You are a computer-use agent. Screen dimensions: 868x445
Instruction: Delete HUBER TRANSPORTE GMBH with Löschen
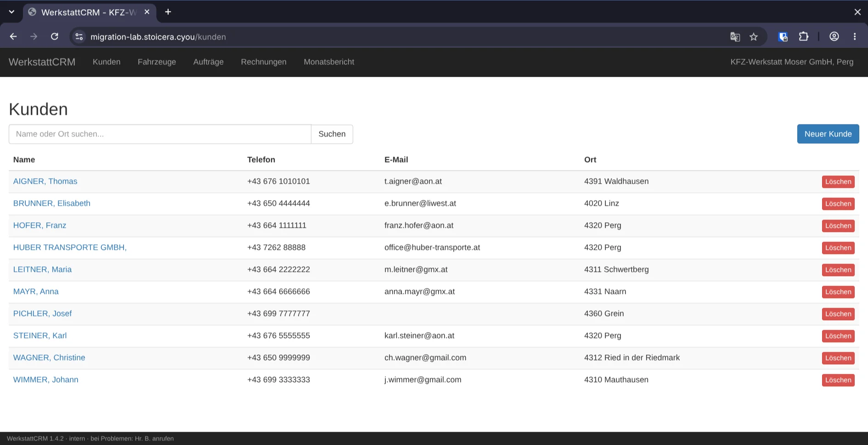coord(838,248)
